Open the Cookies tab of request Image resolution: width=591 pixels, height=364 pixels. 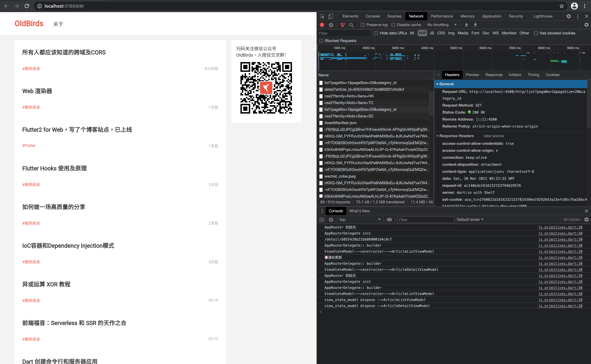tap(552, 75)
